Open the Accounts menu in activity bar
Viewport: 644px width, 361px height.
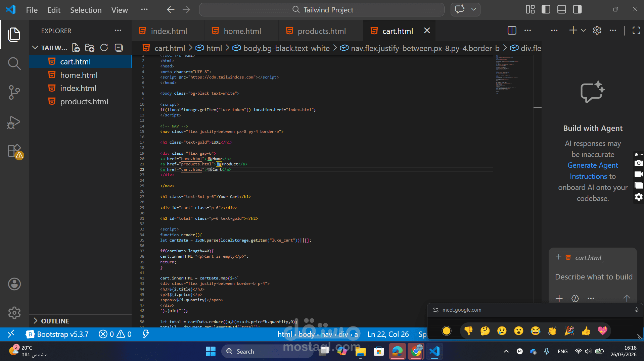(14, 284)
